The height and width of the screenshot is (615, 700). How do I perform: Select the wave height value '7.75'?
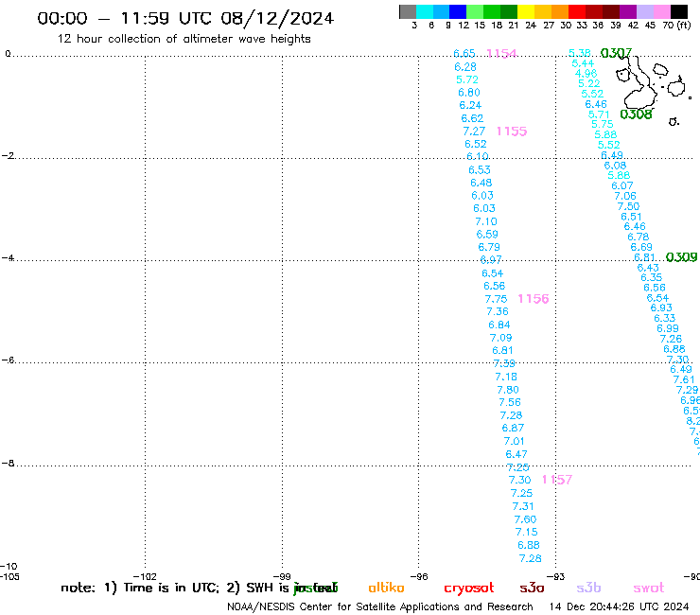coord(496,299)
